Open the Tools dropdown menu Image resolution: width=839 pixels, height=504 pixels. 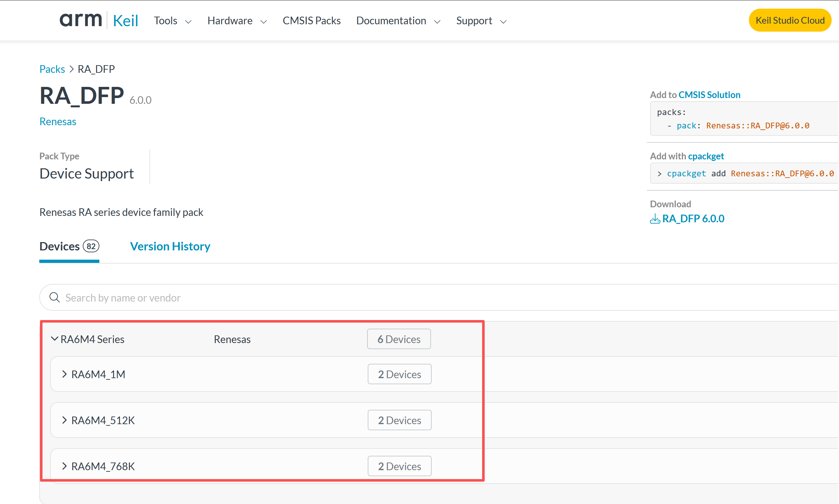pos(173,21)
